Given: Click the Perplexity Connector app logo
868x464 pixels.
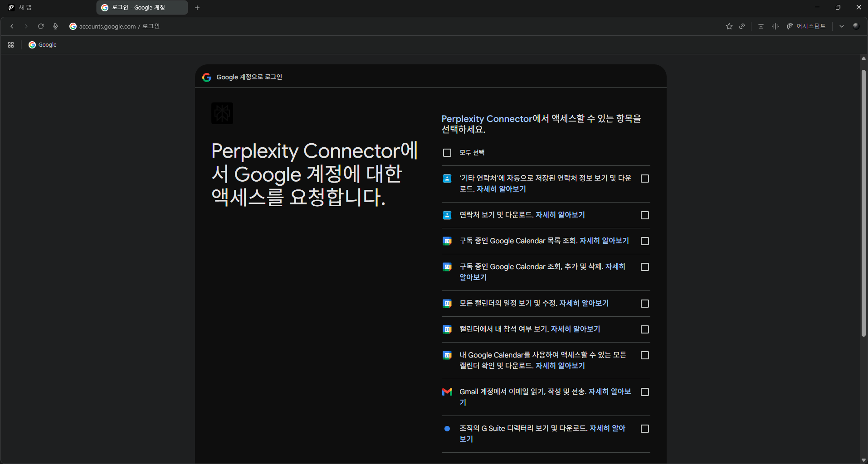Looking at the screenshot, I should point(222,113).
